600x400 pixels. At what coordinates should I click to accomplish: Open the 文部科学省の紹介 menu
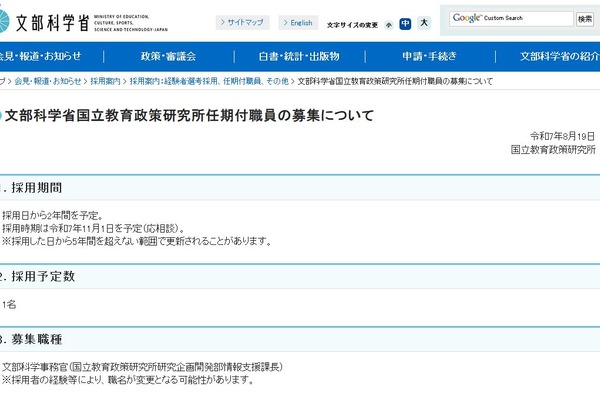point(559,57)
